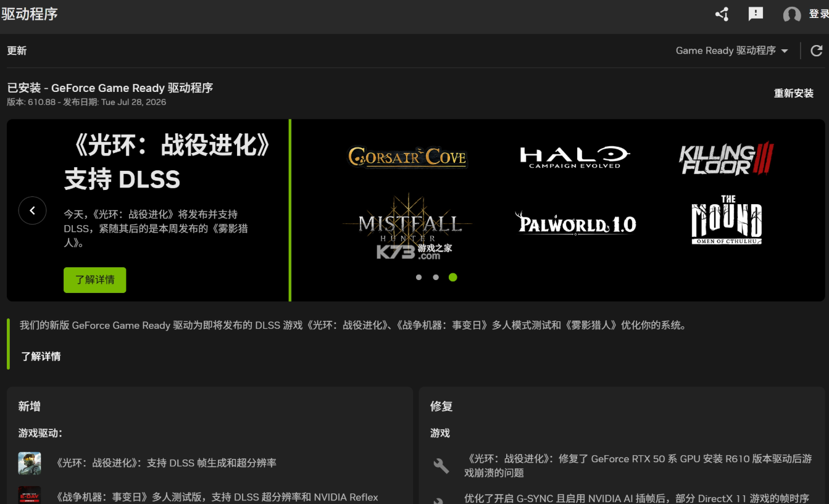This screenshot has width=829, height=504.
Task: Open the Game Ready 驱动程序 dropdown
Action: [732, 51]
